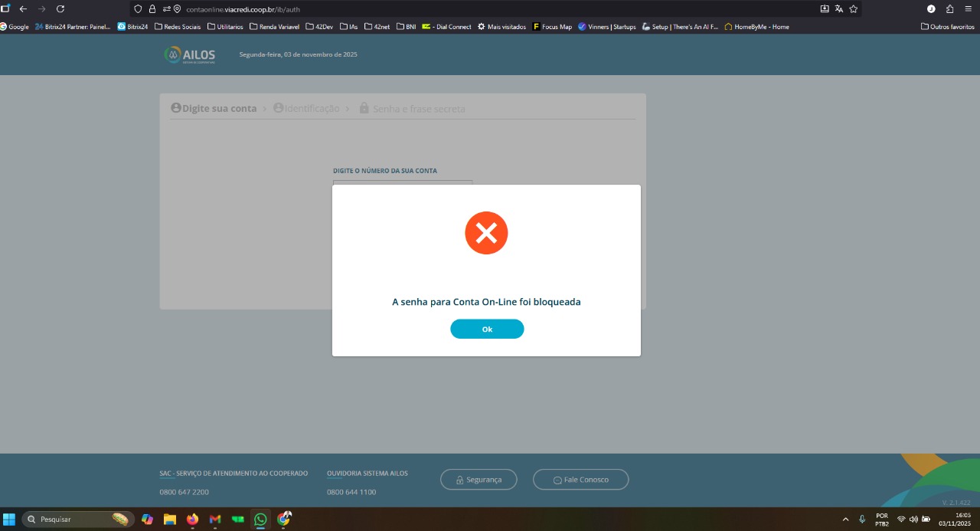Open WhatsApp from the taskbar

(260, 520)
